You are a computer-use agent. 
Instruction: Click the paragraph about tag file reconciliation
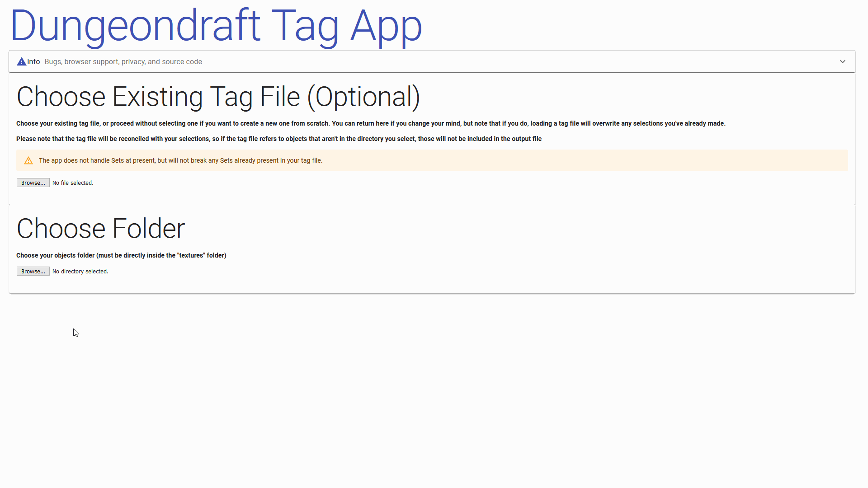(x=278, y=139)
